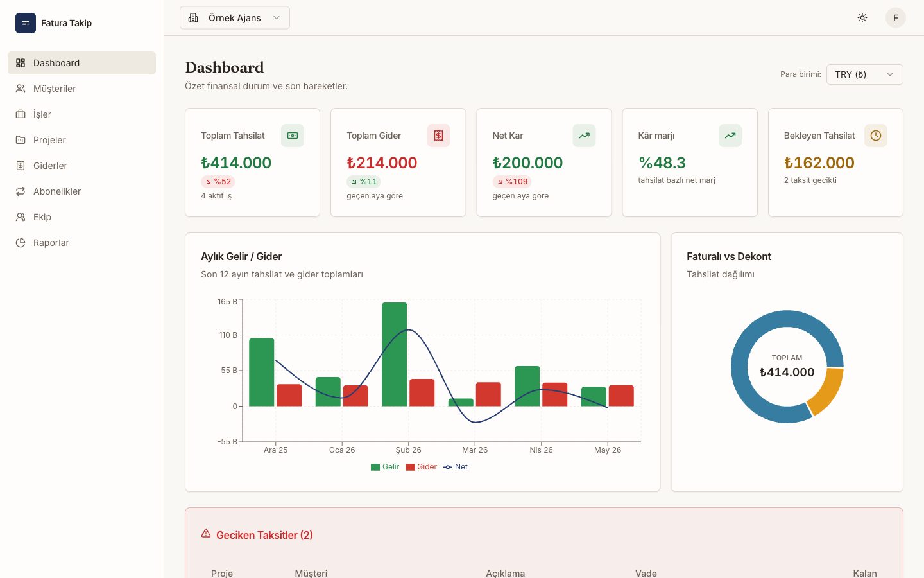
Task: Click the receipt icon on Toplam Gider card
Action: (x=439, y=136)
